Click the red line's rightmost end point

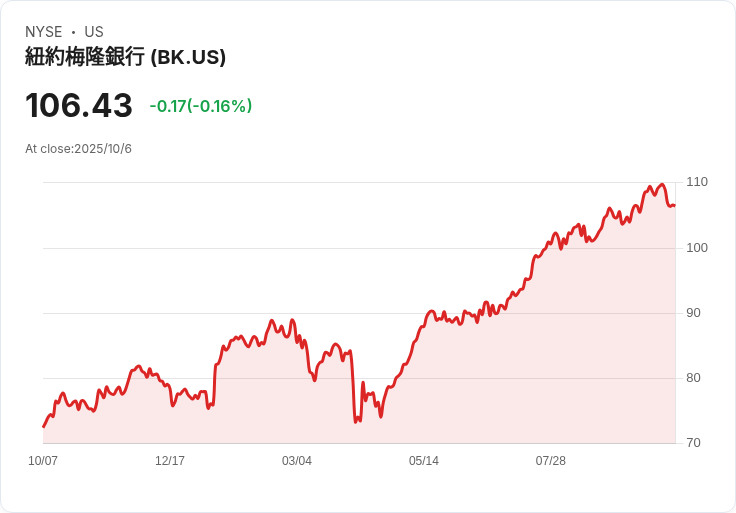click(x=675, y=205)
